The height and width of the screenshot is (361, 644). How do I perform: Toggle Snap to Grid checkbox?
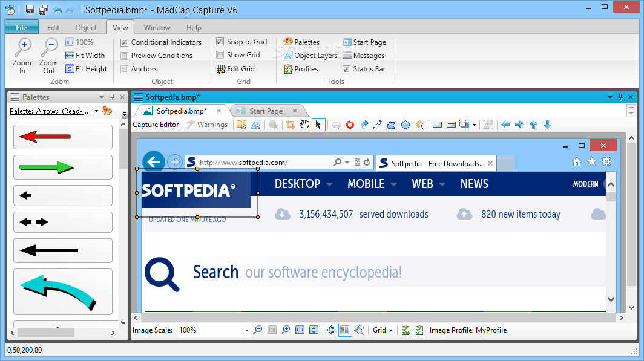point(220,42)
